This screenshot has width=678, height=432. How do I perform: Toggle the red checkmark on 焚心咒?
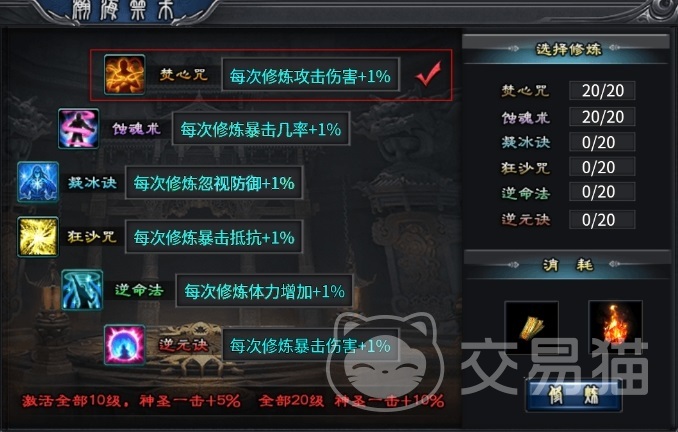pos(428,74)
